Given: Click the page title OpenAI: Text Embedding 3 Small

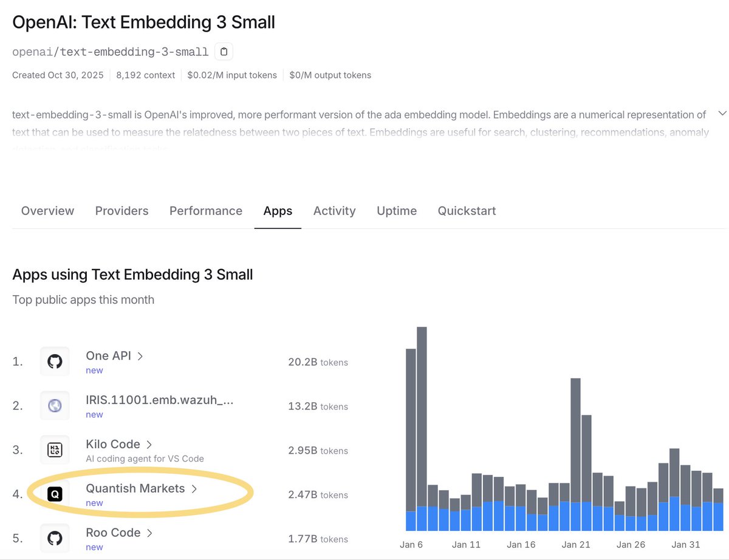Looking at the screenshot, I should click(x=143, y=22).
